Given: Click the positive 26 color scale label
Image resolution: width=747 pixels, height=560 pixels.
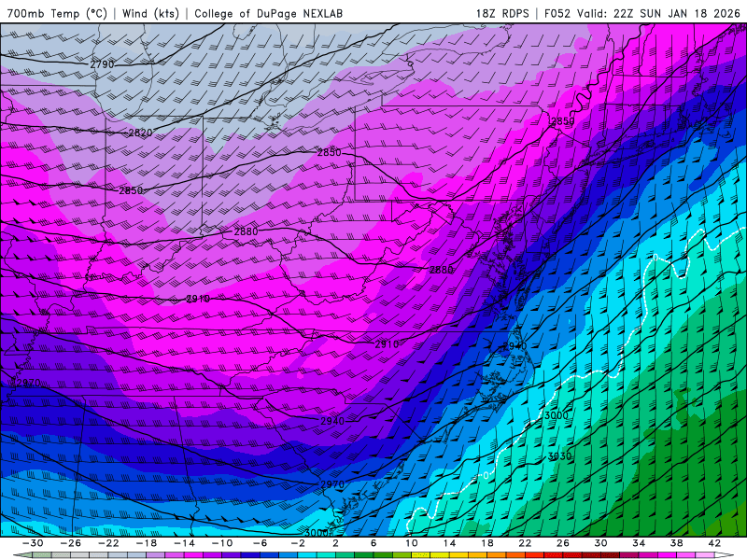Looking at the screenshot, I should pyautogui.click(x=563, y=543).
